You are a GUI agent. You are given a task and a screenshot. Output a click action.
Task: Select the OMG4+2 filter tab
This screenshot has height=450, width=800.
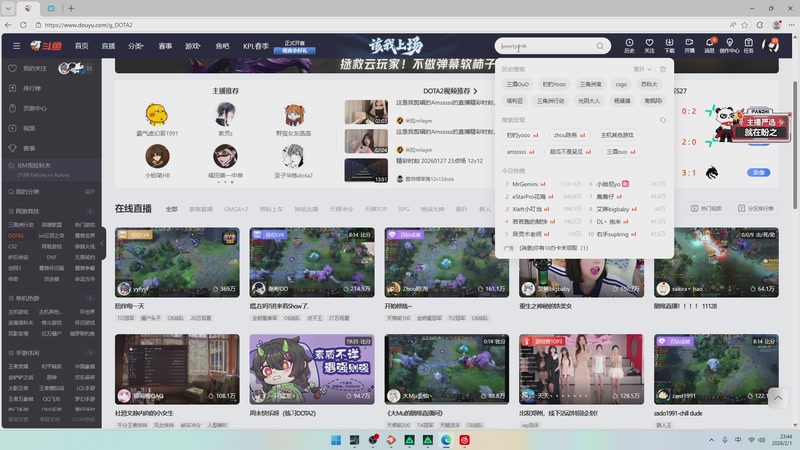click(236, 209)
